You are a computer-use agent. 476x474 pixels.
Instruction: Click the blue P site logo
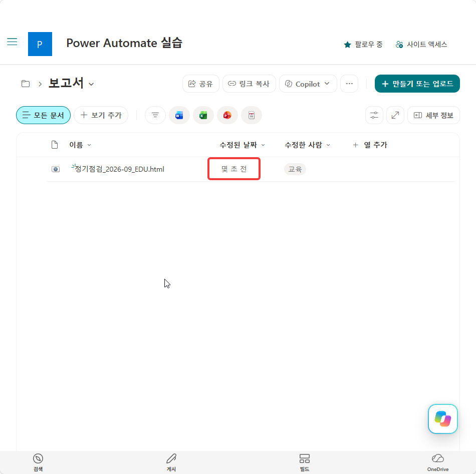(x=40, y=44)
